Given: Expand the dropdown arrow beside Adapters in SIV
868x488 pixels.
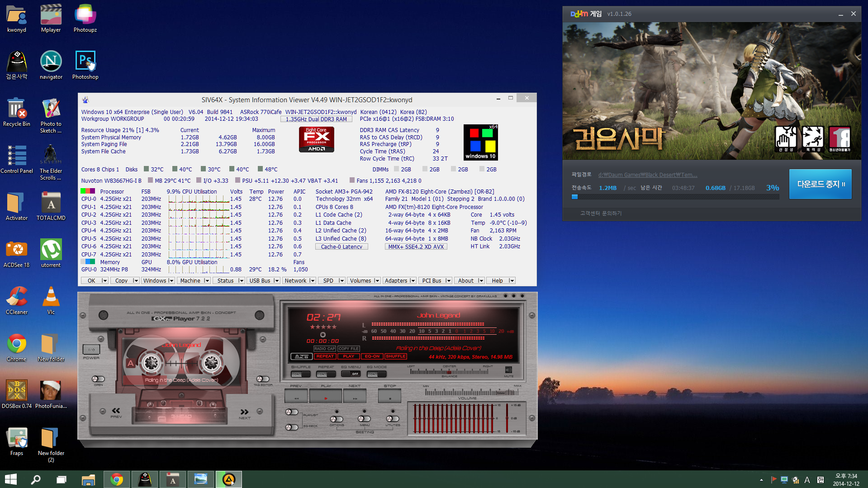Looking at the screenshot, I should pos(413,281).
